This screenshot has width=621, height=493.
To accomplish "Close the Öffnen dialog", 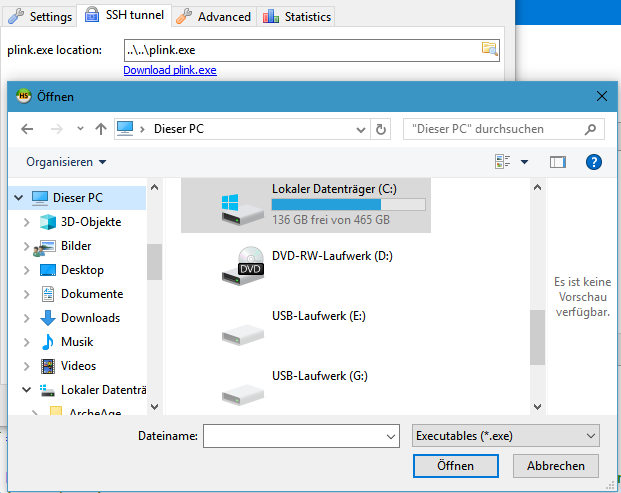I will tap(602, 96).
